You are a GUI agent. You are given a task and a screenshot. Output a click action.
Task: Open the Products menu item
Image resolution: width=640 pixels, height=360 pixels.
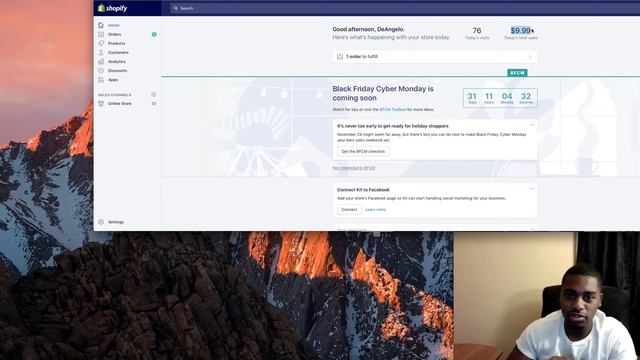116,43
